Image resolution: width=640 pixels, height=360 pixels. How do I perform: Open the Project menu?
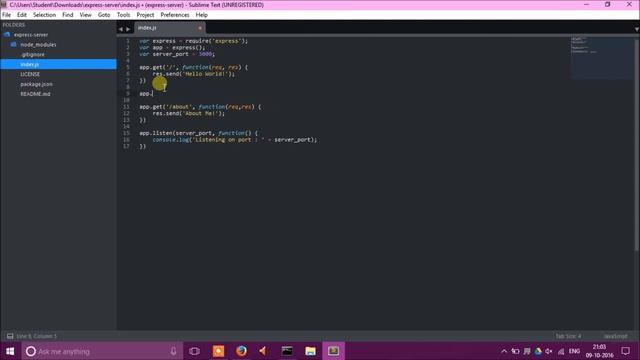pos(145,15)
